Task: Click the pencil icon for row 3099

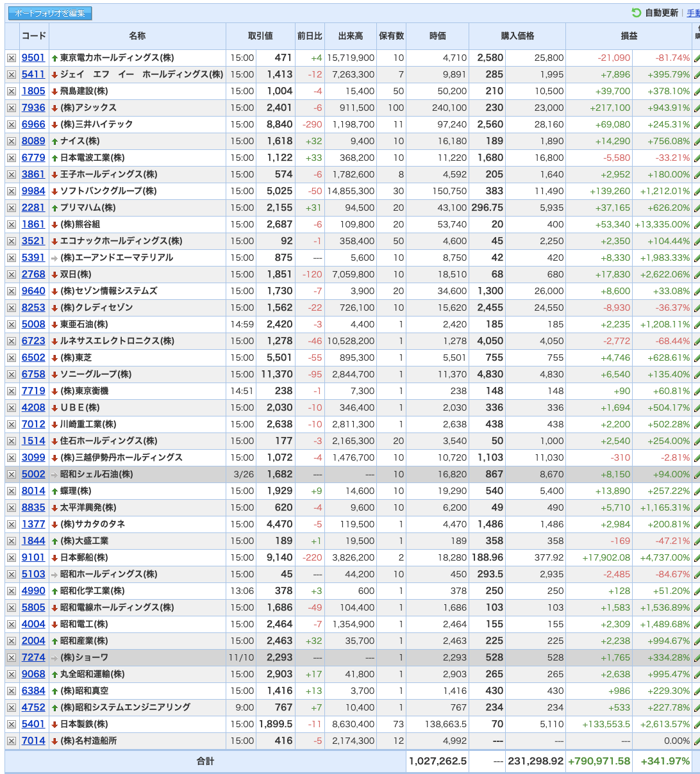Action: coord(697,457)
